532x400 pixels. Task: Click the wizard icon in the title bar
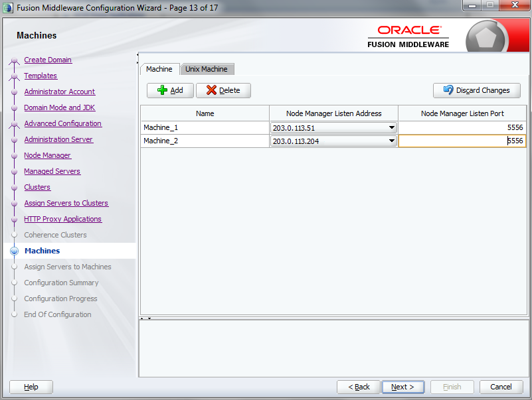7,6
